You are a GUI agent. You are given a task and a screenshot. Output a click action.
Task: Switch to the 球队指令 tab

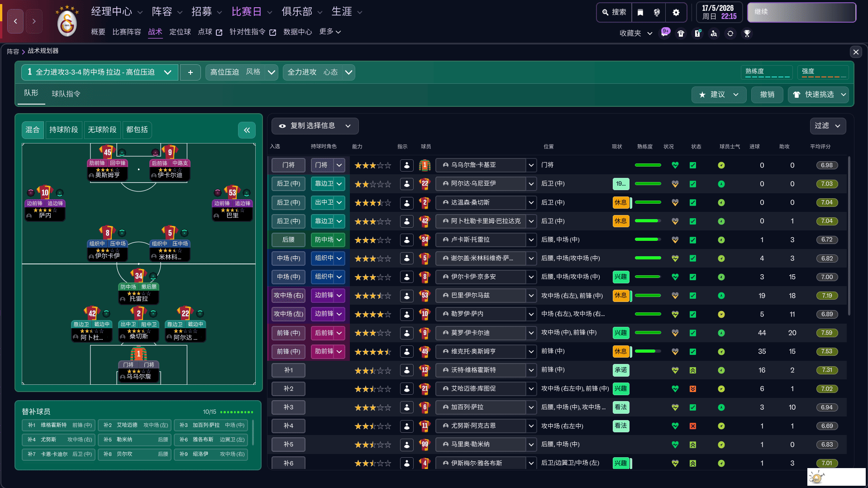pyautogui.click(x=66, y=94)
